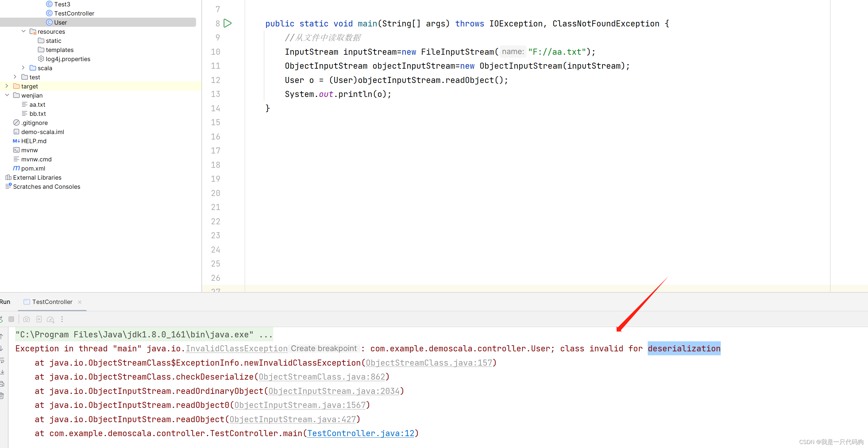Click the camera thread dump icon
Image resolution: width=868 pixels, height=448 pixels.
coord(26,319)
